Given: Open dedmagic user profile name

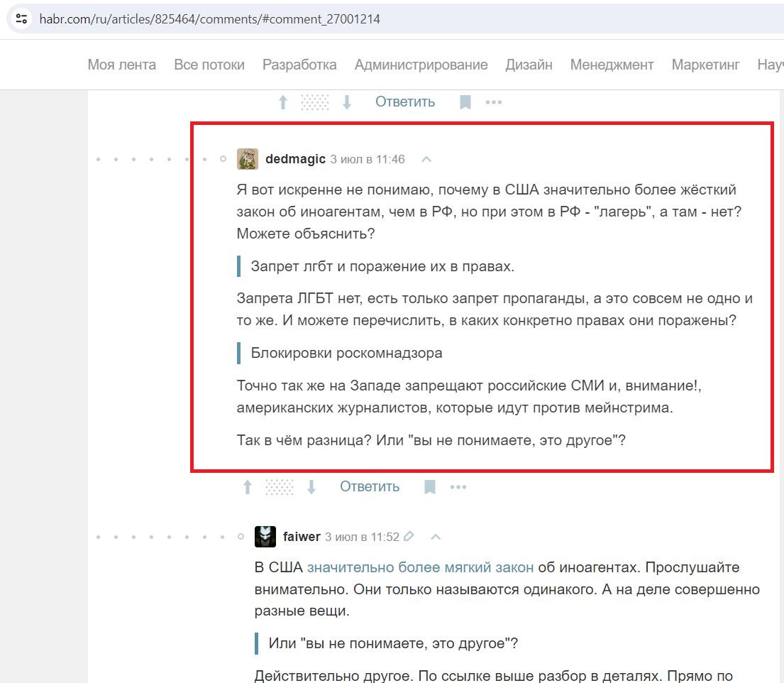Looking at the screenshot, I should (x=295, y=159).
